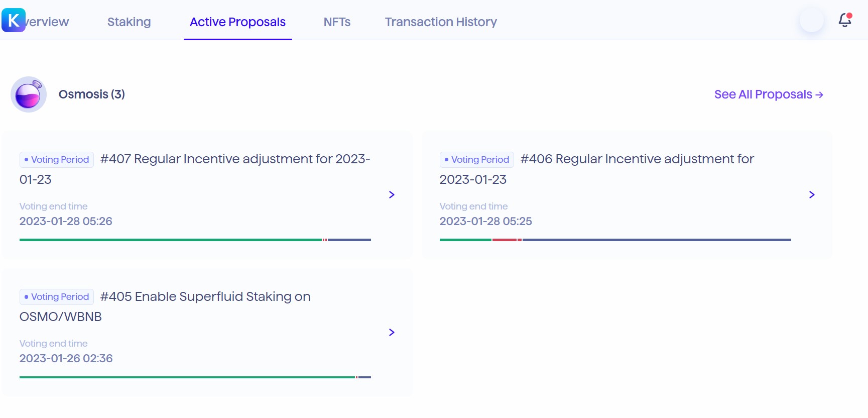Open proposal #405 via its chevron arrow
868x418 pixels.
(392, 332)
